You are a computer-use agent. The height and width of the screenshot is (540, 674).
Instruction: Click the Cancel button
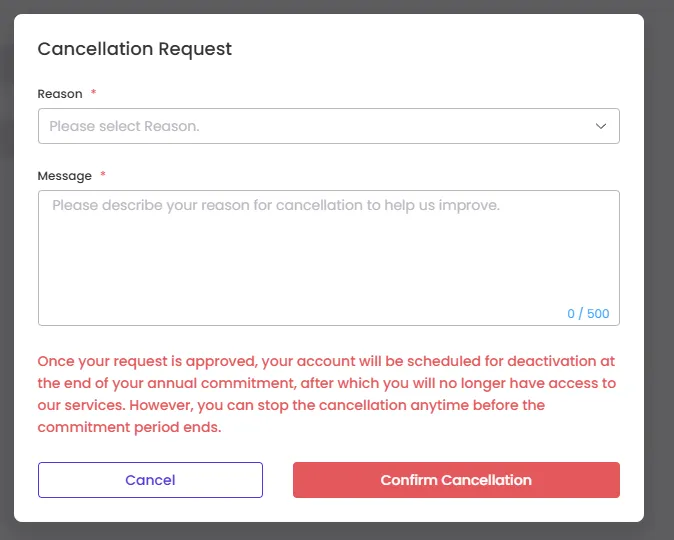(150, 480)
